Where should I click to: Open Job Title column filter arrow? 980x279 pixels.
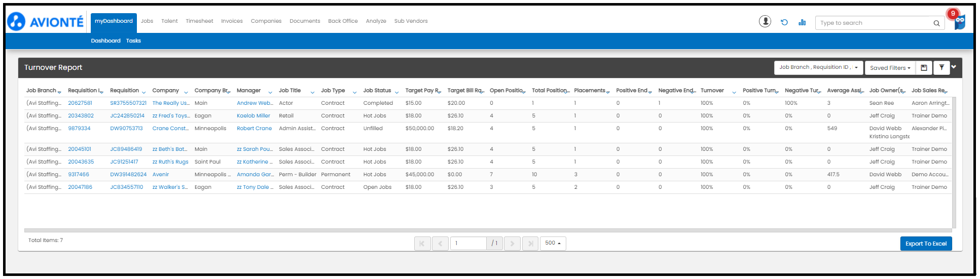pos(312,92)
